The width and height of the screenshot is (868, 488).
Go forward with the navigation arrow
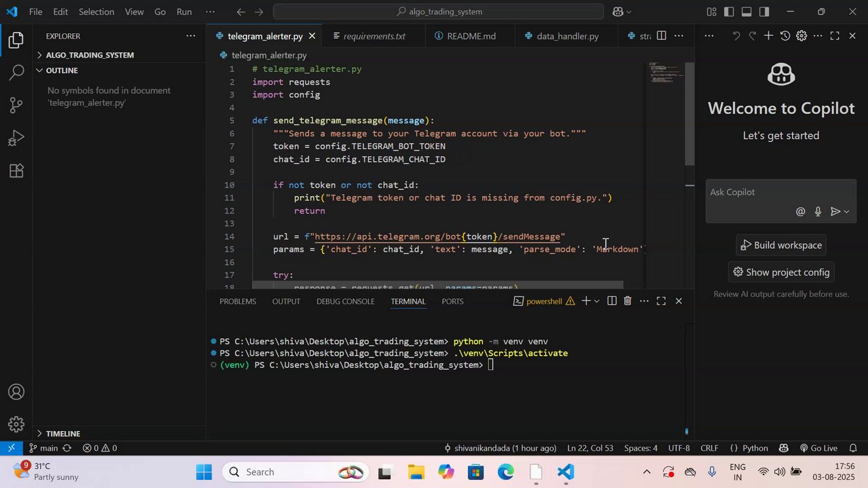click(260, 12)
